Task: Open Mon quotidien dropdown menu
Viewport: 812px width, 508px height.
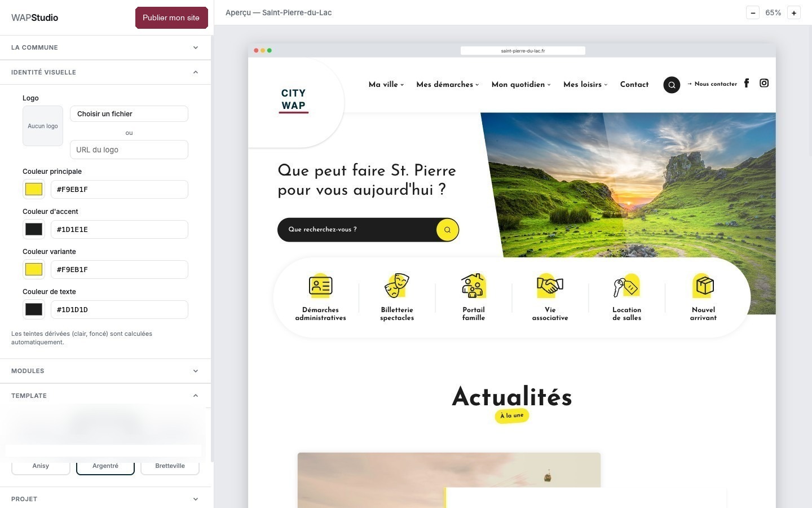Action: click(x=521, y=85)
